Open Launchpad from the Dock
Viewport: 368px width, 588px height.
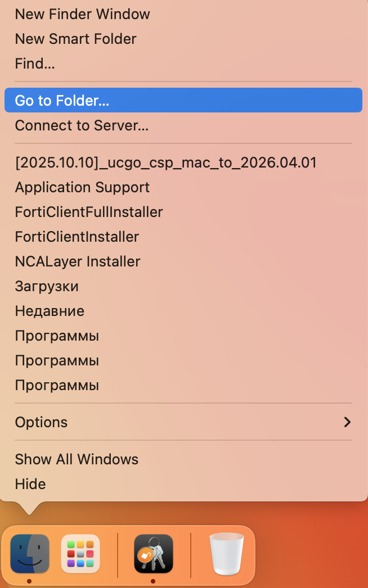pyautogui.click(x=80, y=554)
